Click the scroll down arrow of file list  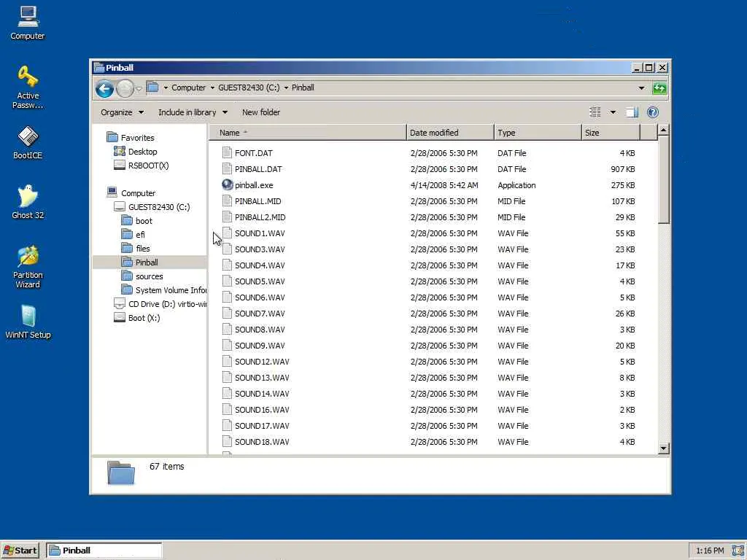point(663,448)
